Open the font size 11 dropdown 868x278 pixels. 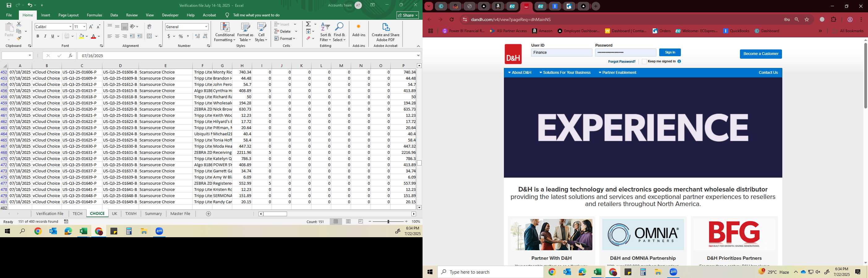click(84, 27)
